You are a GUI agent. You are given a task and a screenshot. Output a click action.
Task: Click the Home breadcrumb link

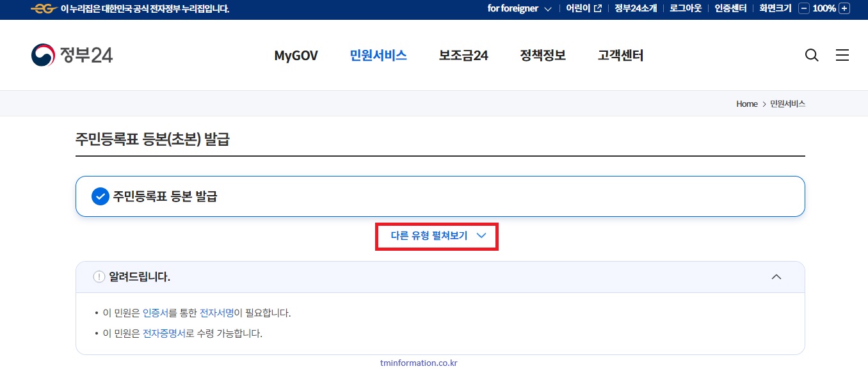coord(746,104)
